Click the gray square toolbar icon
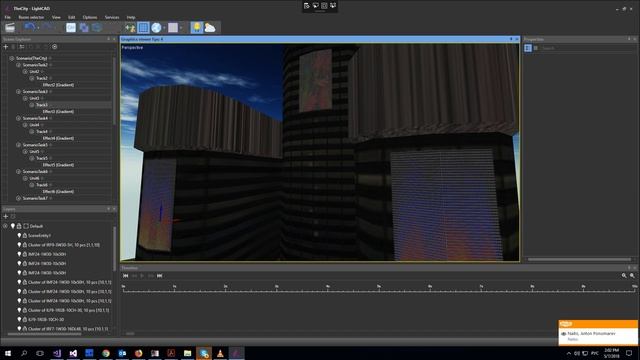The width and height of the screenshot is (640, 360). 173,27
